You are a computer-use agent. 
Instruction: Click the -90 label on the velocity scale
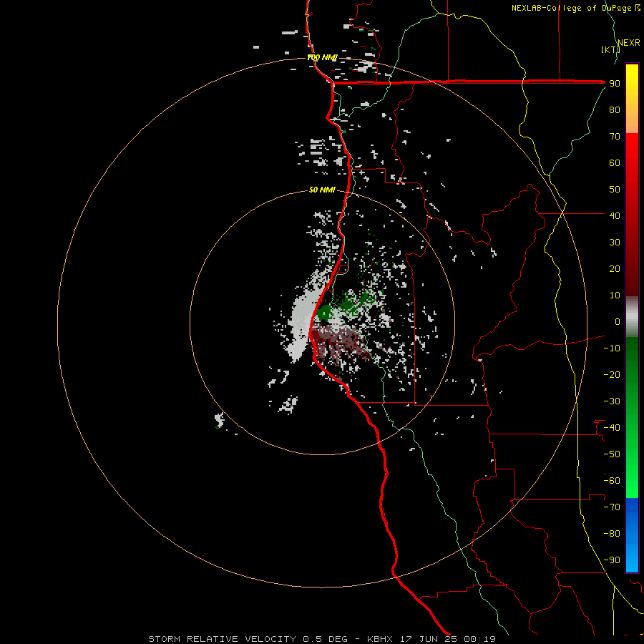tap(612, 560)
